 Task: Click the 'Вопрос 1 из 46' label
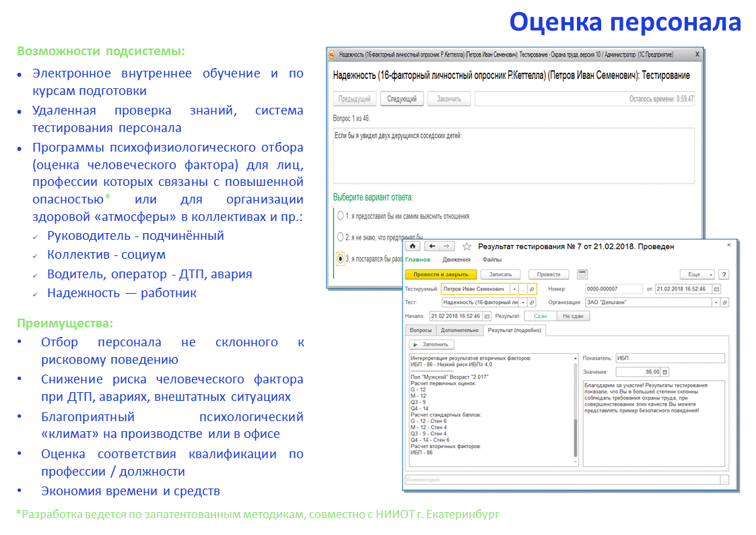[x=351, y=118]
